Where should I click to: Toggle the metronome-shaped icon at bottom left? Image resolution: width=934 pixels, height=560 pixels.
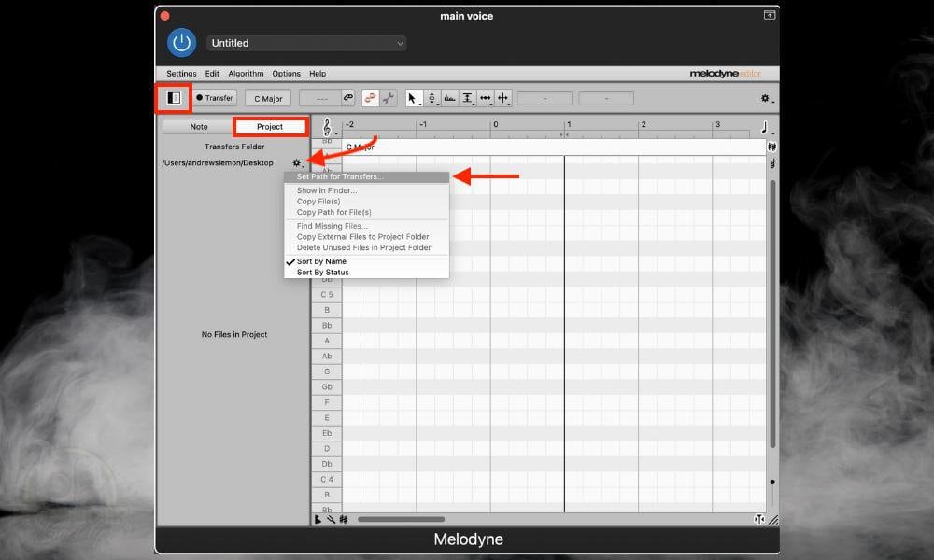pos(318,520)
